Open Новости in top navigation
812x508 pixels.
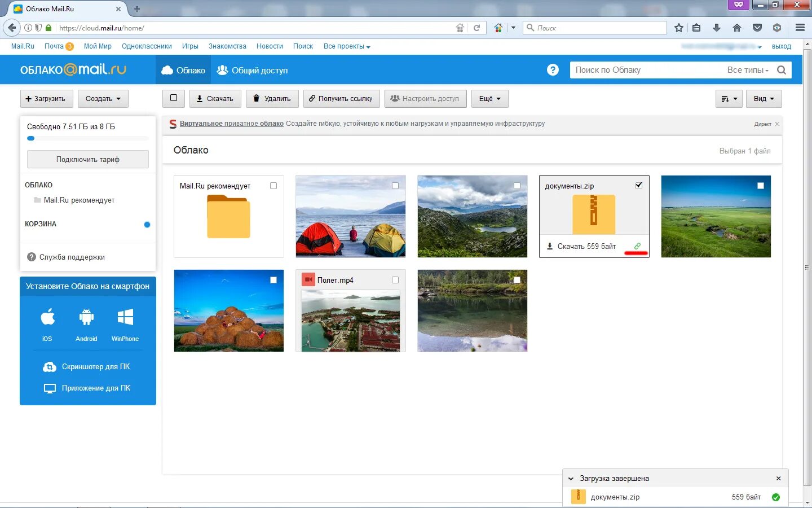click(270, 46)
